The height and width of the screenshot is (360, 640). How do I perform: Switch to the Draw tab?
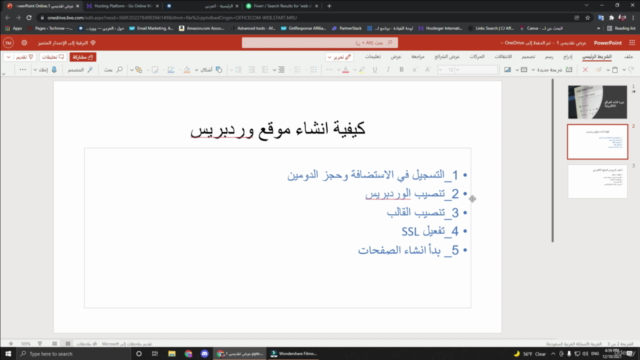[549, 57]
